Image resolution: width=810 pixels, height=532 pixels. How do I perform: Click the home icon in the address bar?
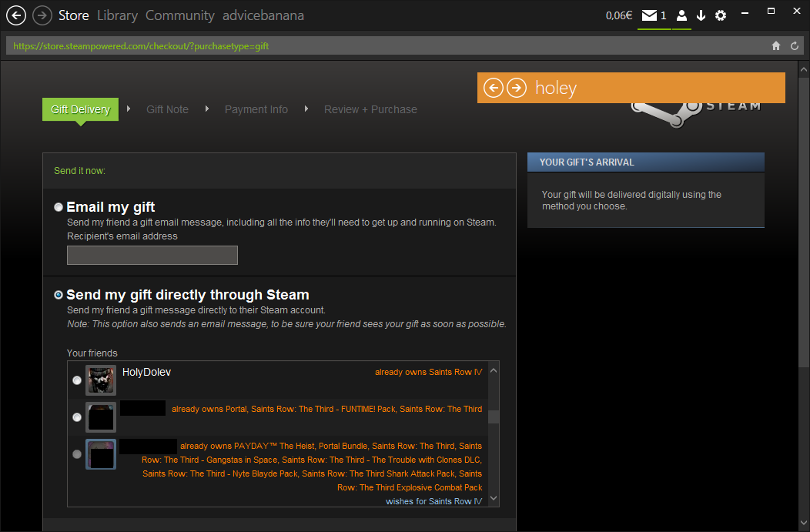[776, 46]
